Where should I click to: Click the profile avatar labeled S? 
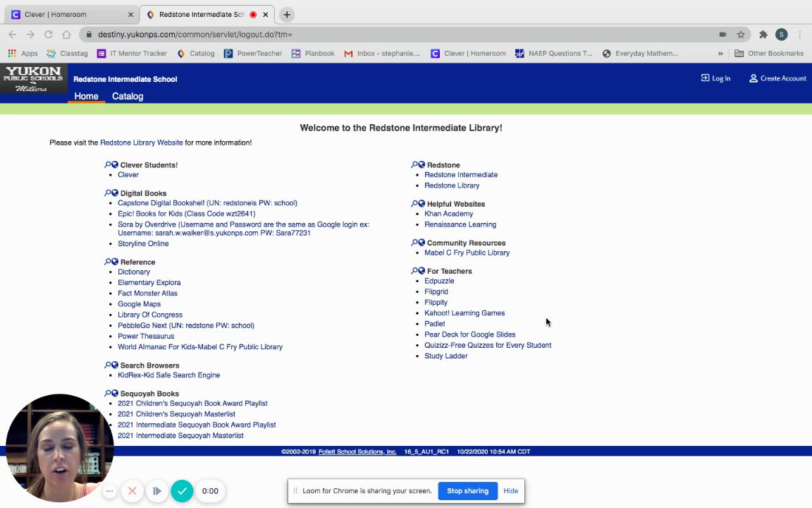tap(782, 34)
